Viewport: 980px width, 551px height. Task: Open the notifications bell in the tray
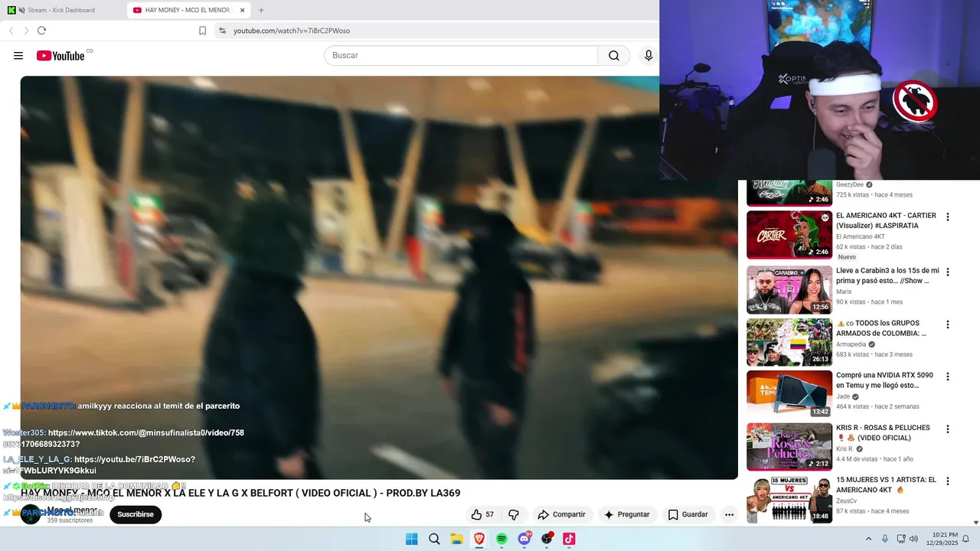(965, 539)
